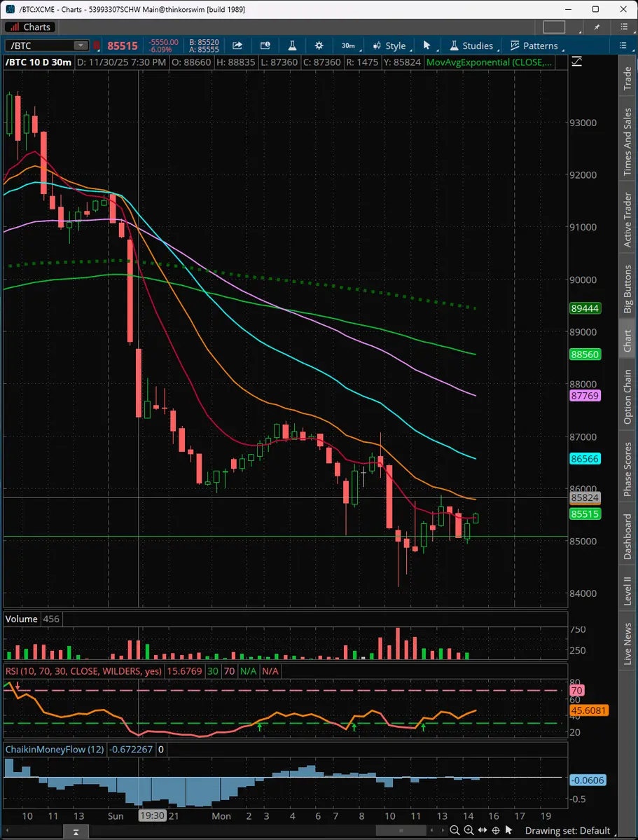
Task: Open the pointer drawing tools menu
Action: tap(428, 46)
